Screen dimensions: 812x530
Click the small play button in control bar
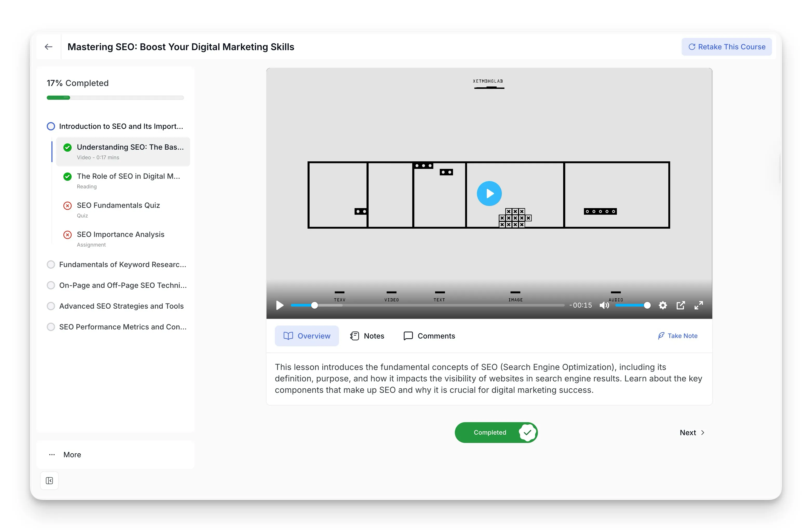click(280, 306)
